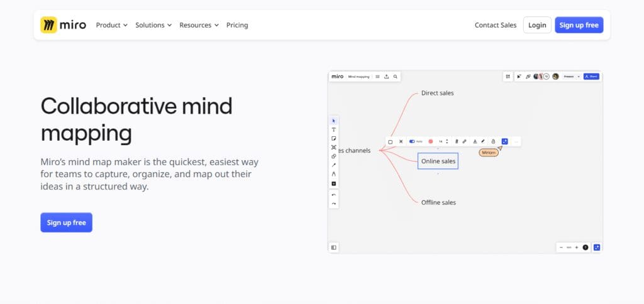Select the Shapes tool in the left toolbar

tap(333, 156)
